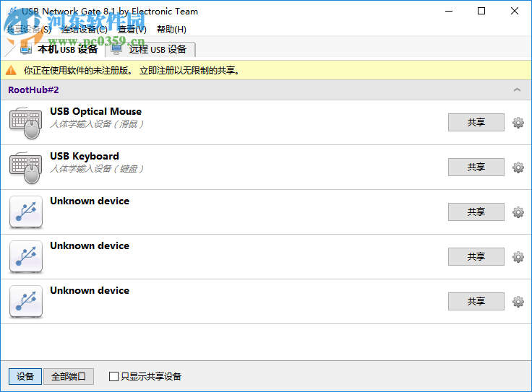Click the orange warning triangle icon
532x392 pixels.
(11, 70)
